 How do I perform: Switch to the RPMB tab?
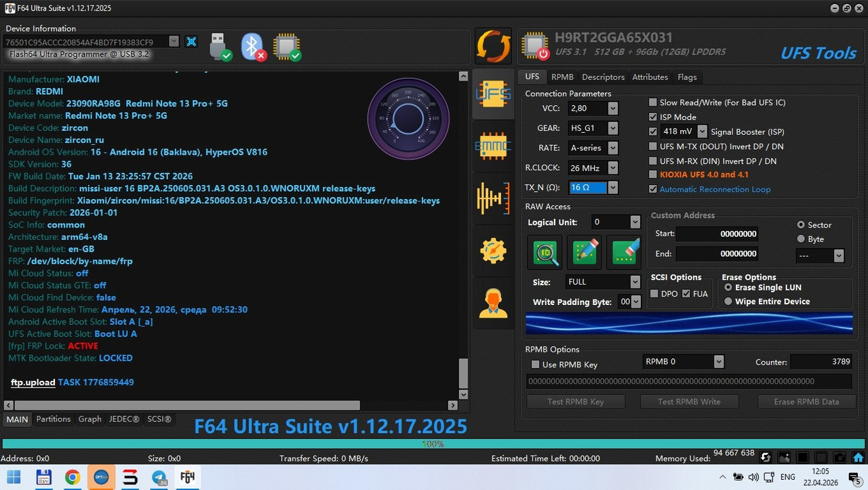pos(562,77)
